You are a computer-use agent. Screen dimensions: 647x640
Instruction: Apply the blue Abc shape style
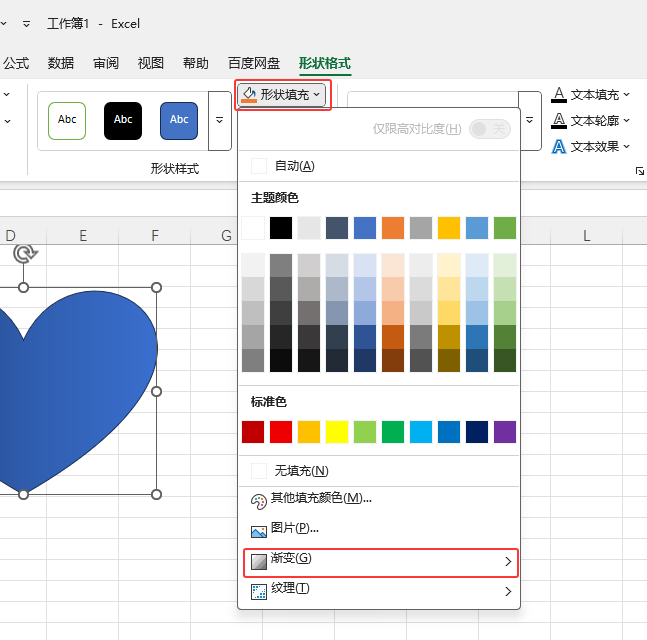(x=179, y=120)
